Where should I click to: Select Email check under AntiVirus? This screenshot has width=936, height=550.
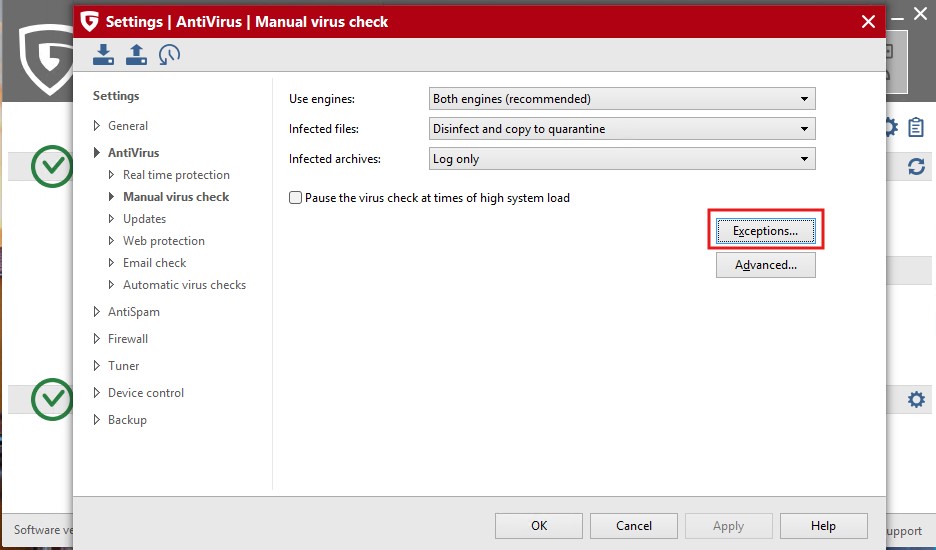(x=155, y=263)
